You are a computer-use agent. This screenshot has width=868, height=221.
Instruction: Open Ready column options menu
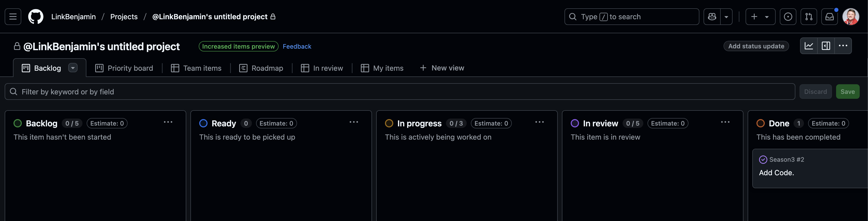coord(354,122)
